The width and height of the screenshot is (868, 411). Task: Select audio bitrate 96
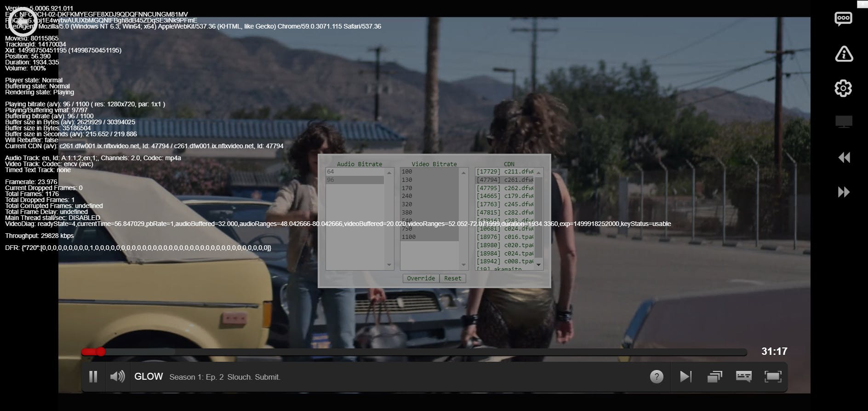pos(355,180)
